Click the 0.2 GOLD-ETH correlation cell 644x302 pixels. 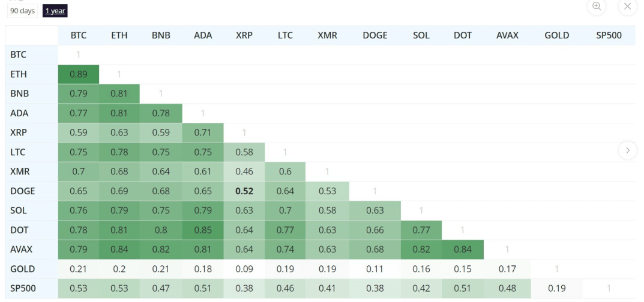(119, 269)
